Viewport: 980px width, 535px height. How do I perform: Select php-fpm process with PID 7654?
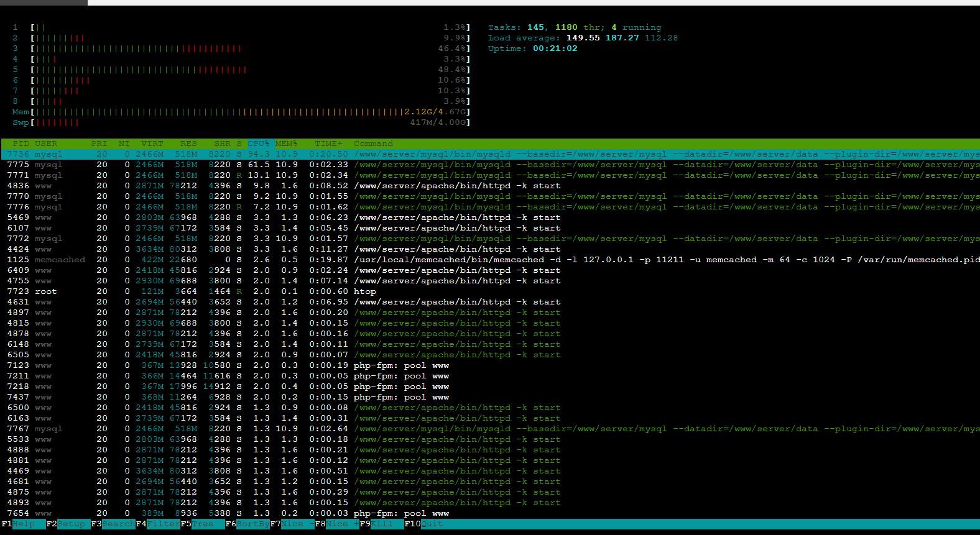tap(490, 513)
